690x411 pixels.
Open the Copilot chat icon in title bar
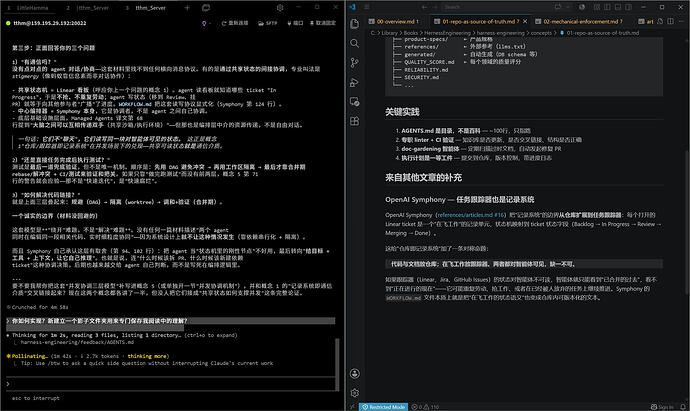pyautogui.click(x=558, y=7)
